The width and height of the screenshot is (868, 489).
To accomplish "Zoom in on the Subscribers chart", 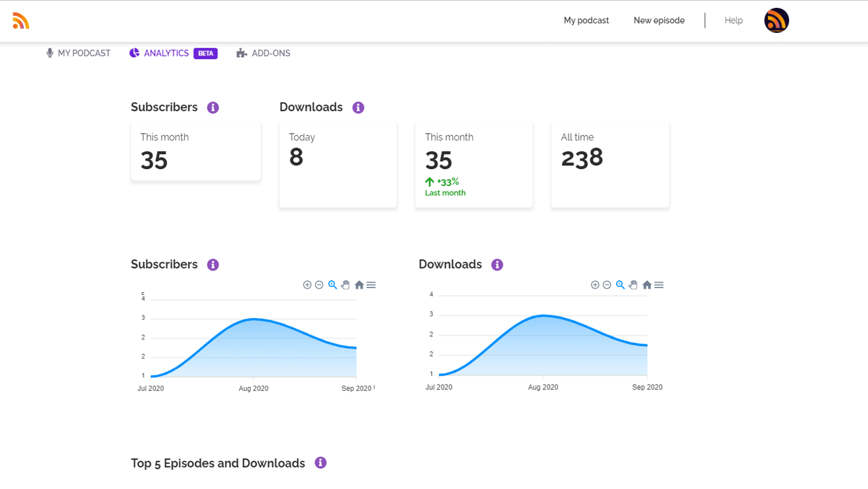I will [x=307, y=285].
